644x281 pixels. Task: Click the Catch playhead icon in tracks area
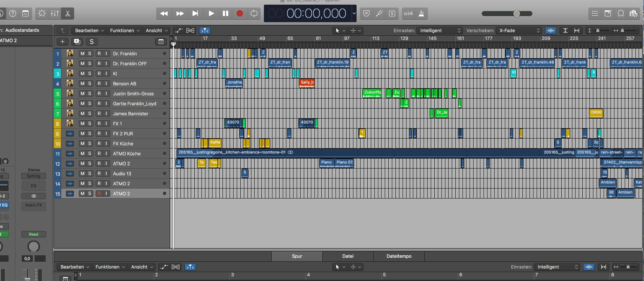tap(205, 31)
